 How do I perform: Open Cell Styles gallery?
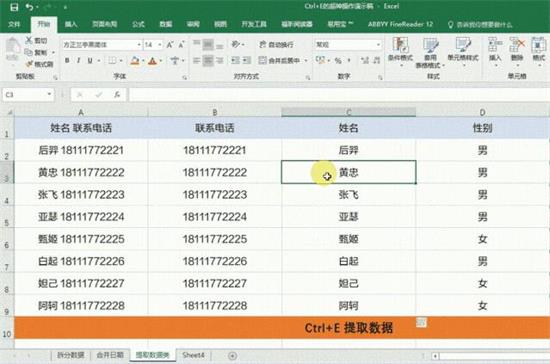463,51
